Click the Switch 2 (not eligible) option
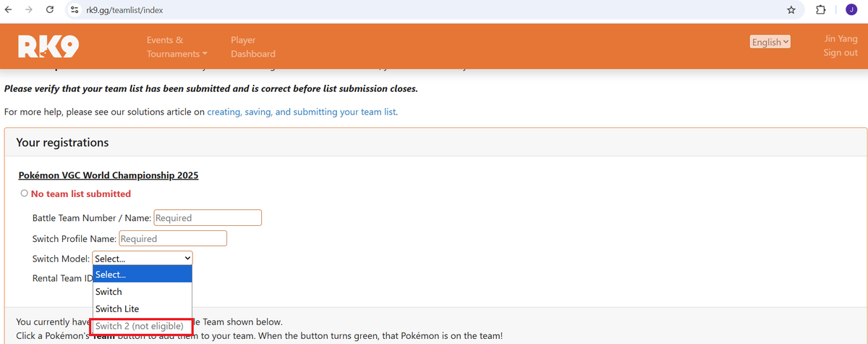This screenshot has width=868, height=344. (x=142, y=327)
